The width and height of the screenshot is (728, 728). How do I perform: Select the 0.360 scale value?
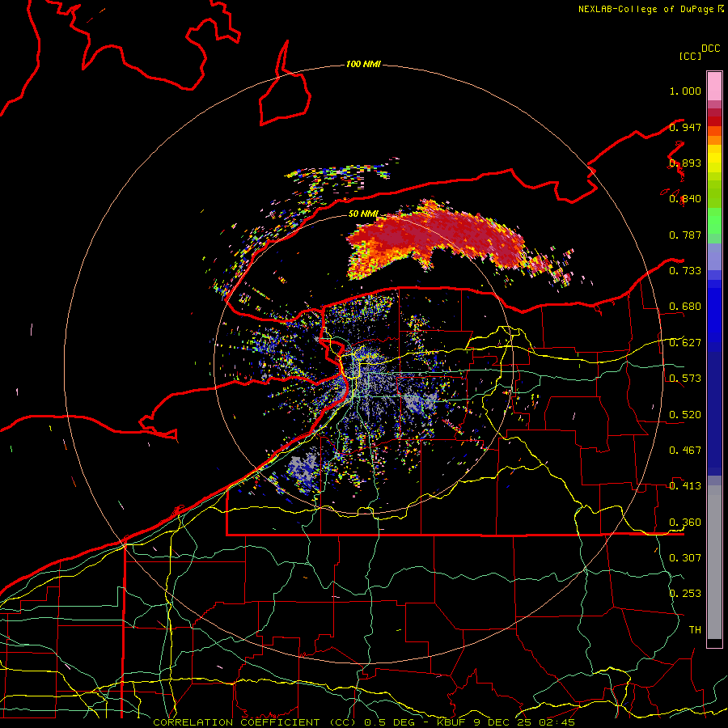(685, 523)
